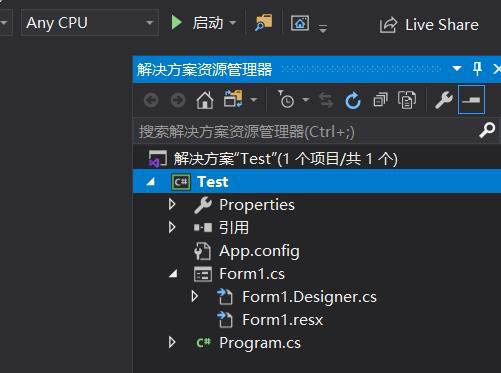501x373 pixels.
Task: Click the find in files folder icon
Action: (264, 23)
